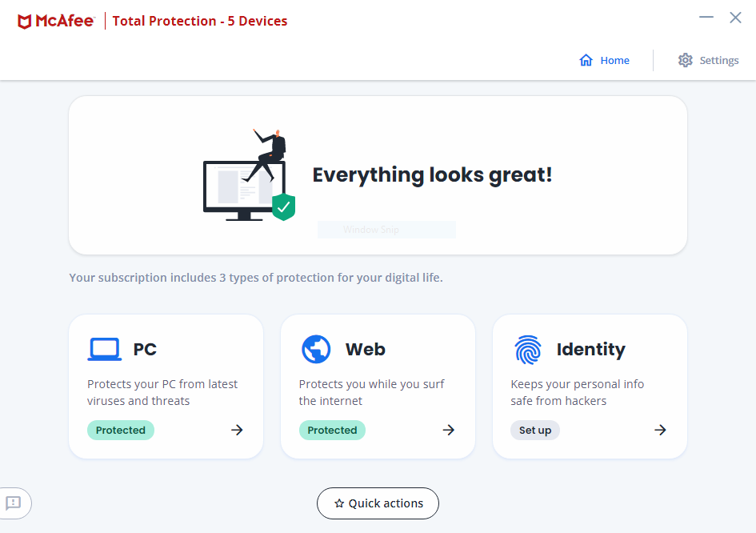Open the feedback speech bubble icon
This screenshot has width=756, height=533.
(14, 503)
